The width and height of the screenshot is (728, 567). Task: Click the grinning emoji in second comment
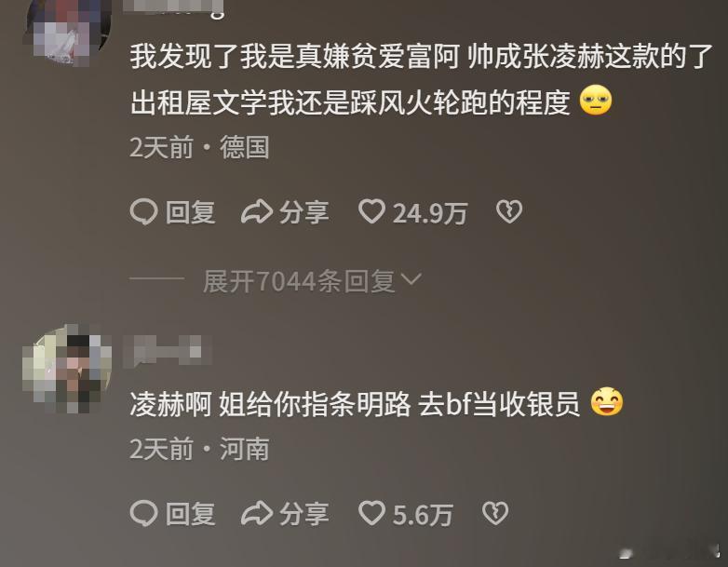pos(607,401)
